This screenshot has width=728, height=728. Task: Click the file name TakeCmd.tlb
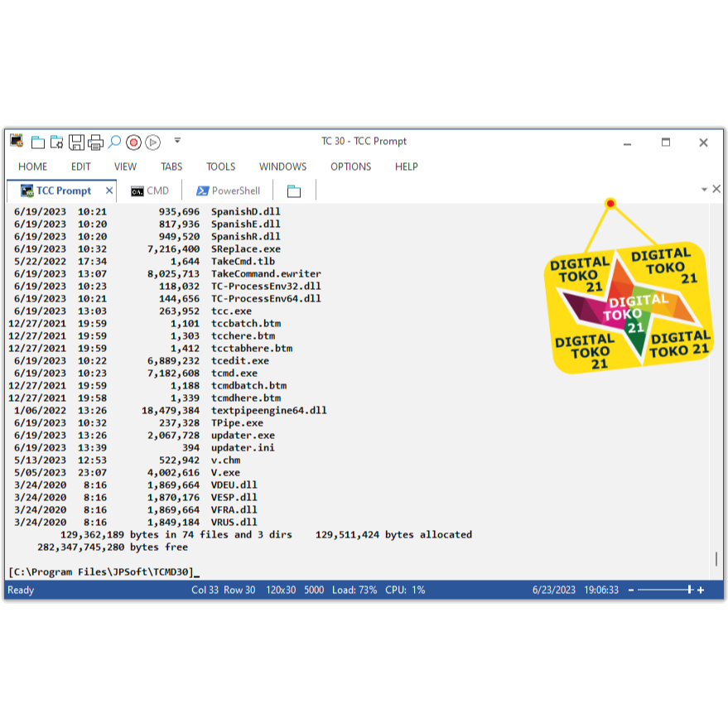coord(243,262)
